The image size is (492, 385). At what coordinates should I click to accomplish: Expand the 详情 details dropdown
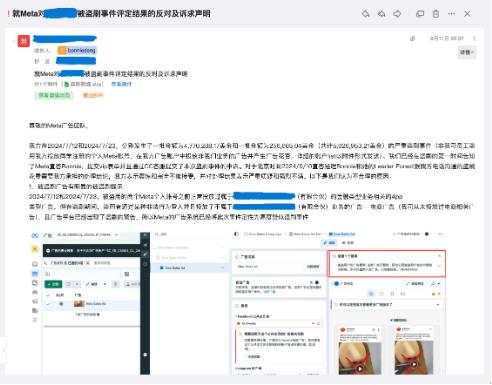[x=467, y=52]
